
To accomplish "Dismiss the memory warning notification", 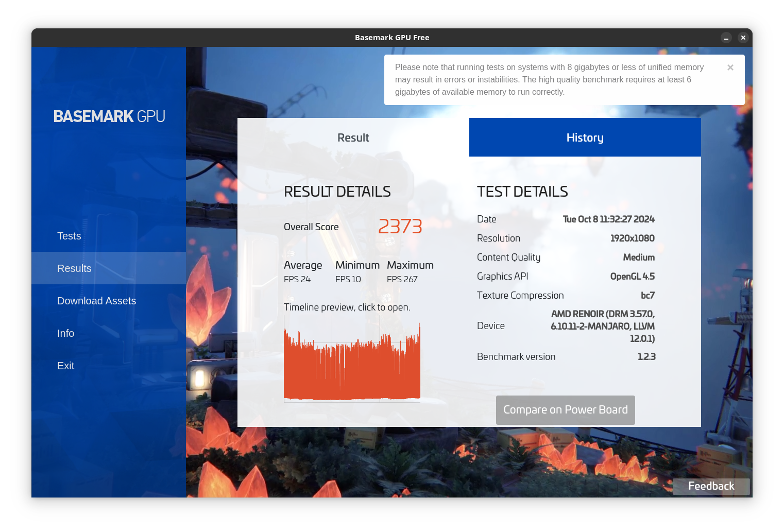I will click(x=730, y=67).
